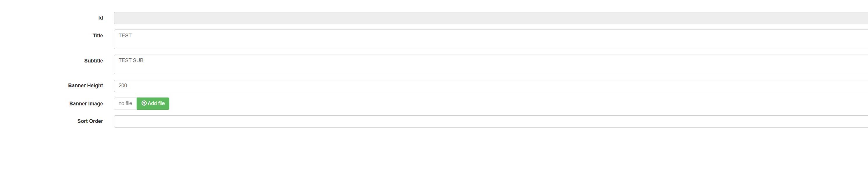Click the Banner Image label
The height and width of the screenshot is (181, 868).
tap(86, 104)
